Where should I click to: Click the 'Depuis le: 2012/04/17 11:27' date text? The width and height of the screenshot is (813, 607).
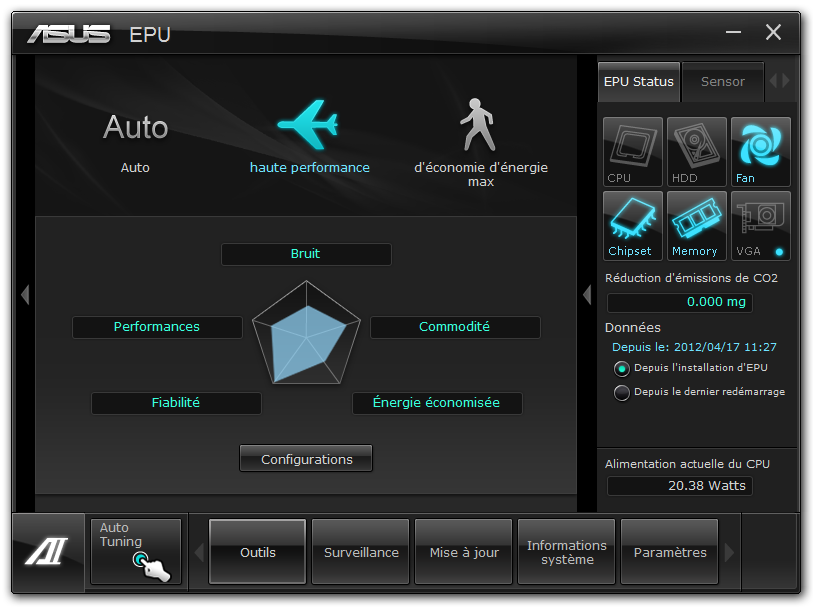click(x=694, y=347)
